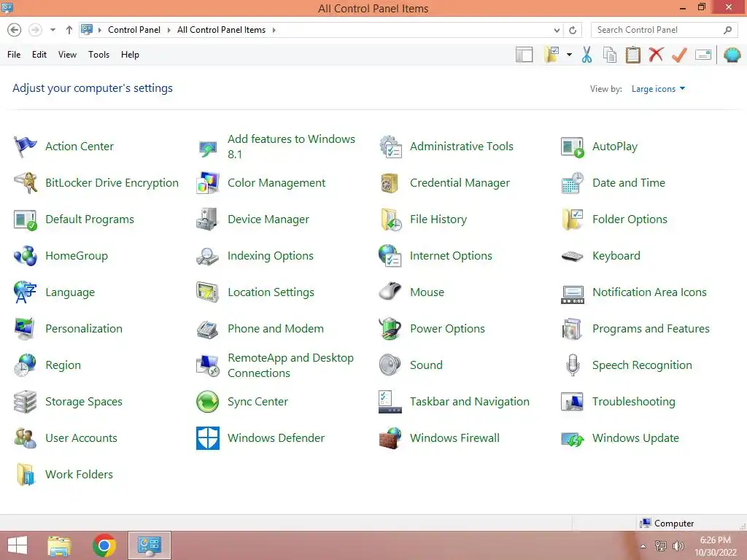This screenshot has width=747, height=560.
Task: Open the Troubleshooting link
Action: point(634,402)
